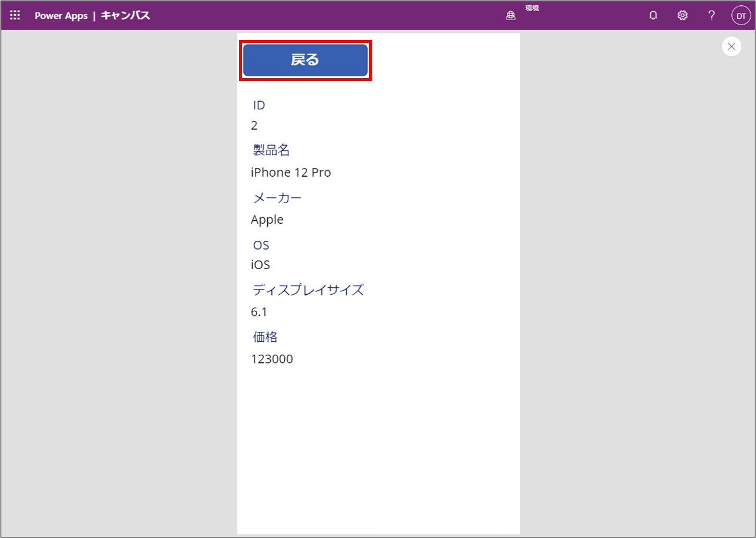
Task: Select the 123000 price value
Action: pyautogui.click(x=272, y=359)
